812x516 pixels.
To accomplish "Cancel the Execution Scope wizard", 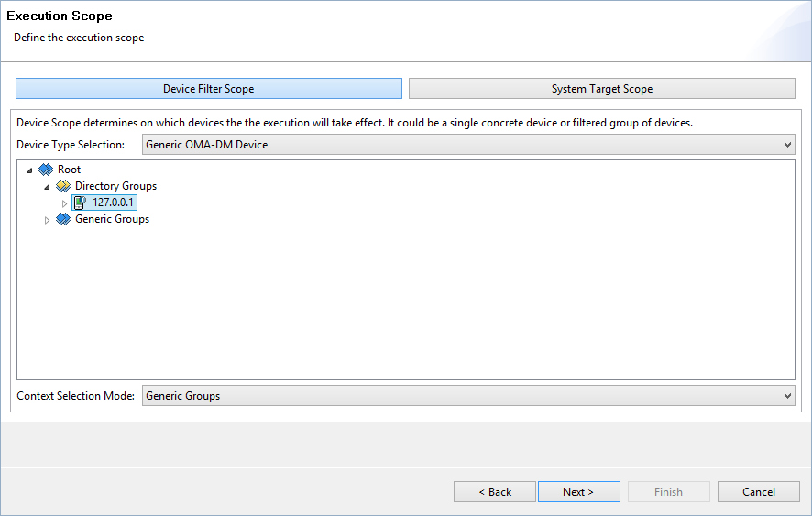I will point(759,491).
